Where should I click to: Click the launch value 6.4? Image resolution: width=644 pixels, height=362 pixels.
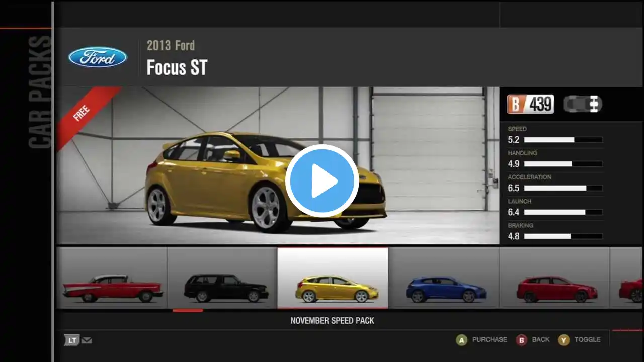pyautogui.click(x=514, y=212)
